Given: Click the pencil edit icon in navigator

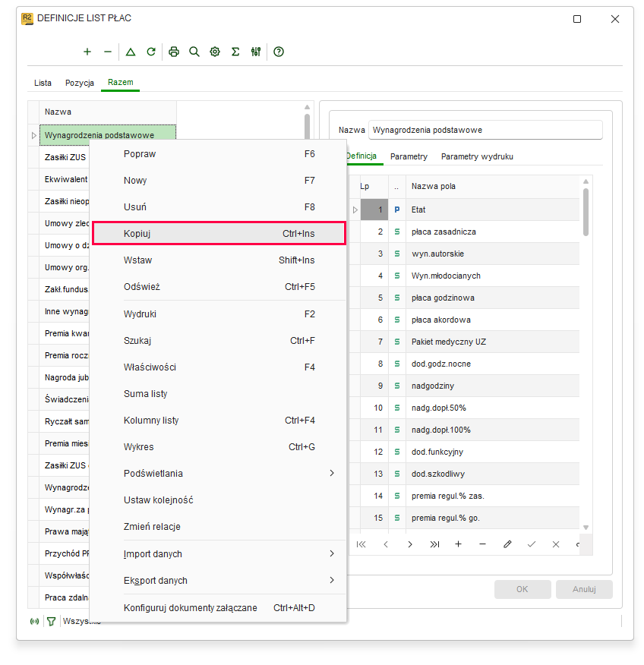Looking at the screenshot, I should point(507,544).
